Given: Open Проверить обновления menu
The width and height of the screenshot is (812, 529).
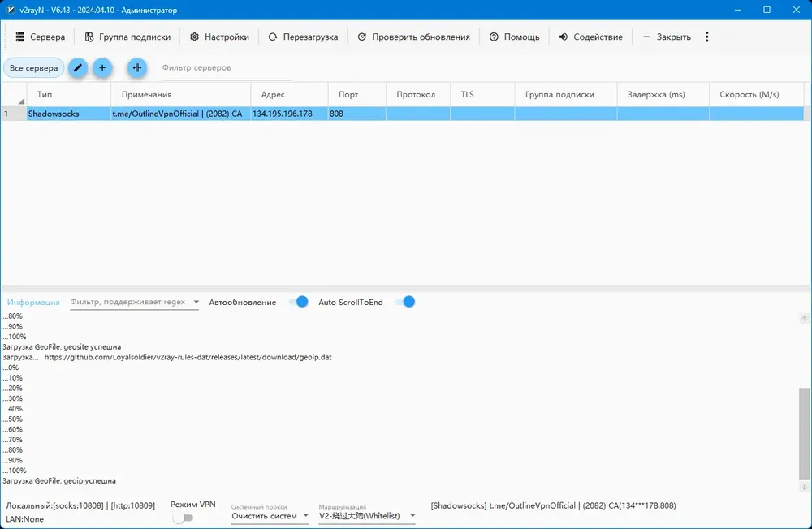Looking at the screenshot, I should [x=413, y=37].
